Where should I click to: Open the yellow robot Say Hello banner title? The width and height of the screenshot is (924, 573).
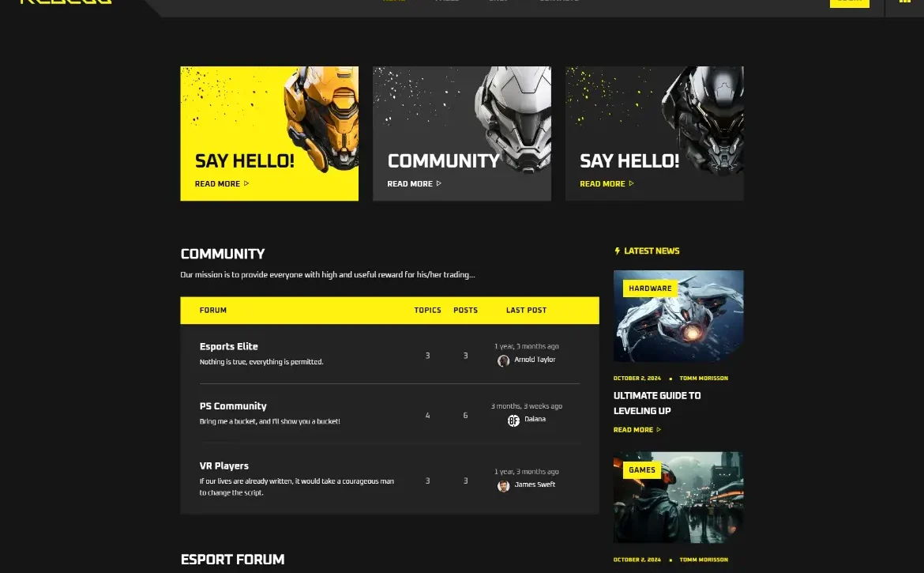245,161
